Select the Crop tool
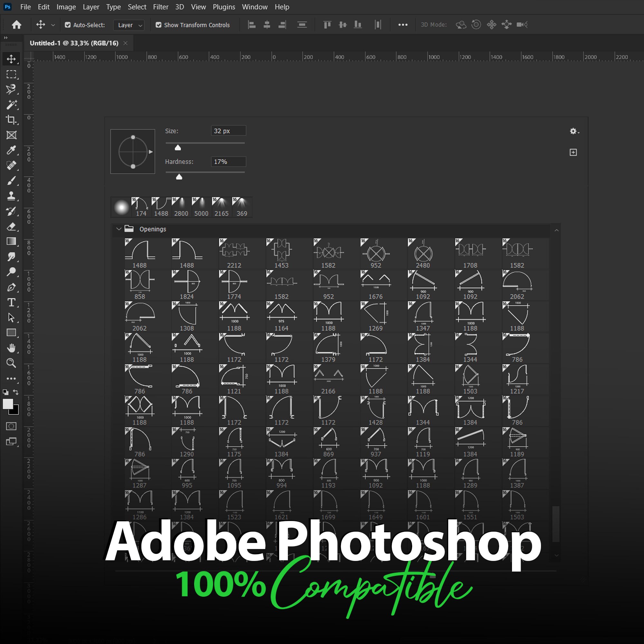This screenshot has width=644, height=644. [x=11, y=120]
